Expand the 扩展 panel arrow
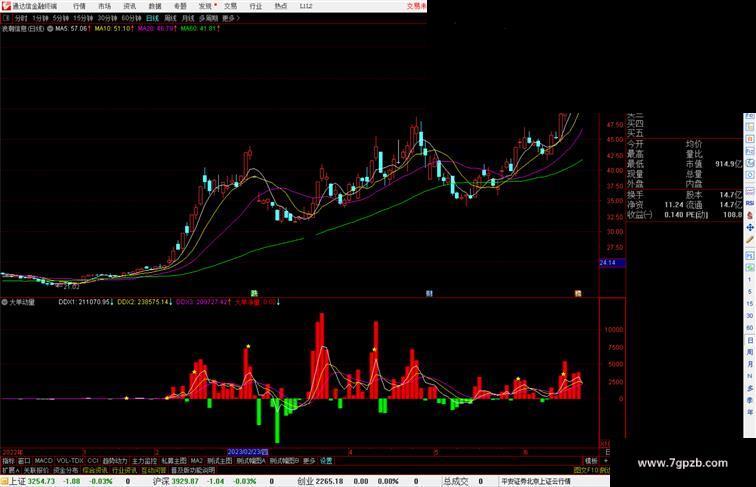 [10, 470]
